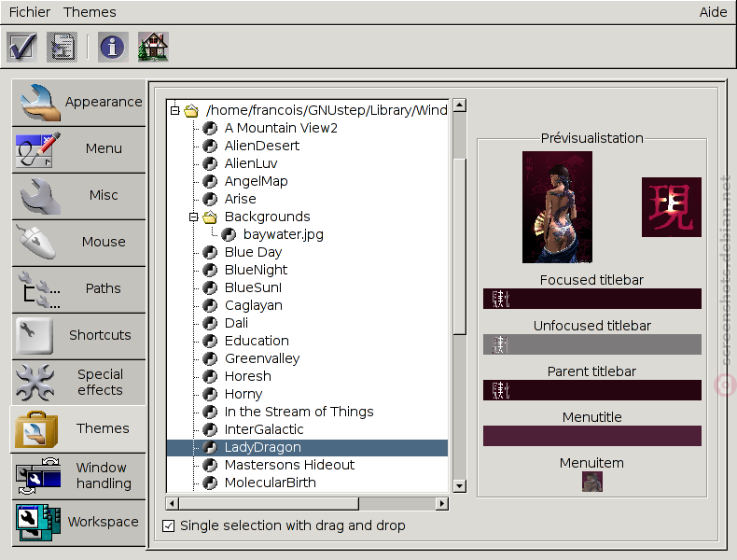The height and width of the screenshot is (560, 737).
Task: Click the theme icon beside A Mountain View2
Action: tap(210, 129)
